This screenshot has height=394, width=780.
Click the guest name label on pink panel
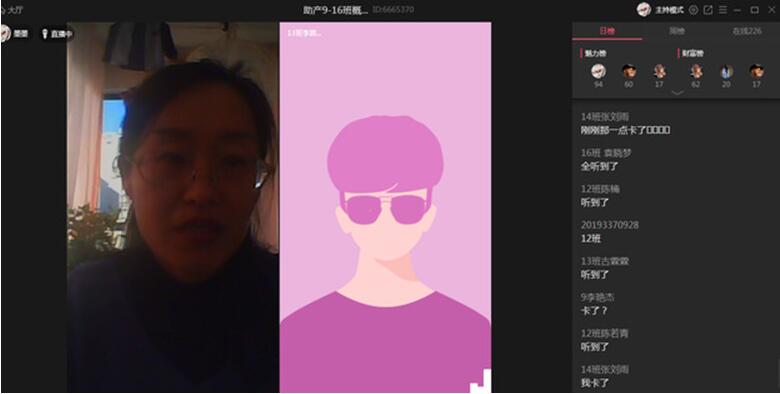(x=304, y=33)
